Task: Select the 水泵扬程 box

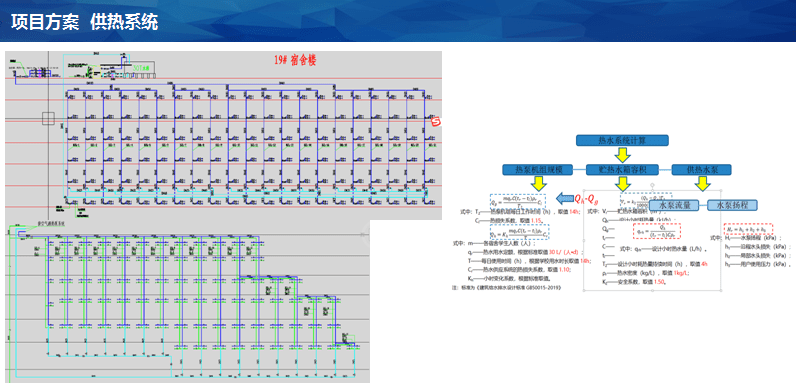Action: point(733,205)
